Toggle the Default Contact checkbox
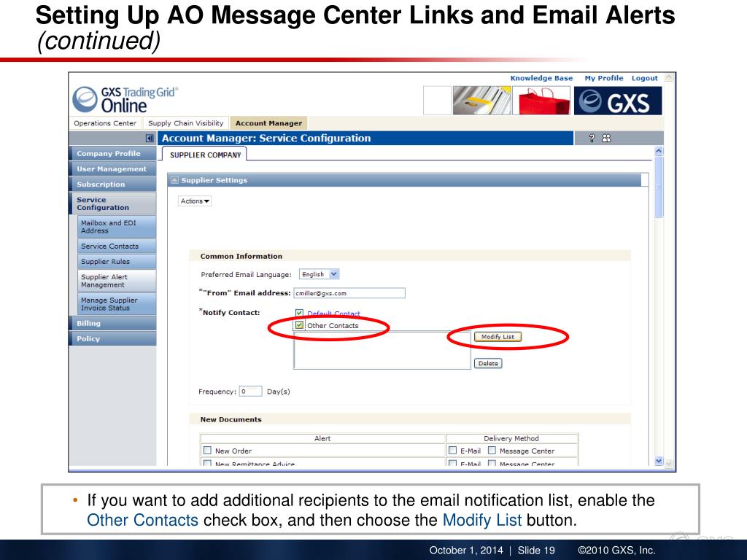The image size is (747, 560). (299, 313)
